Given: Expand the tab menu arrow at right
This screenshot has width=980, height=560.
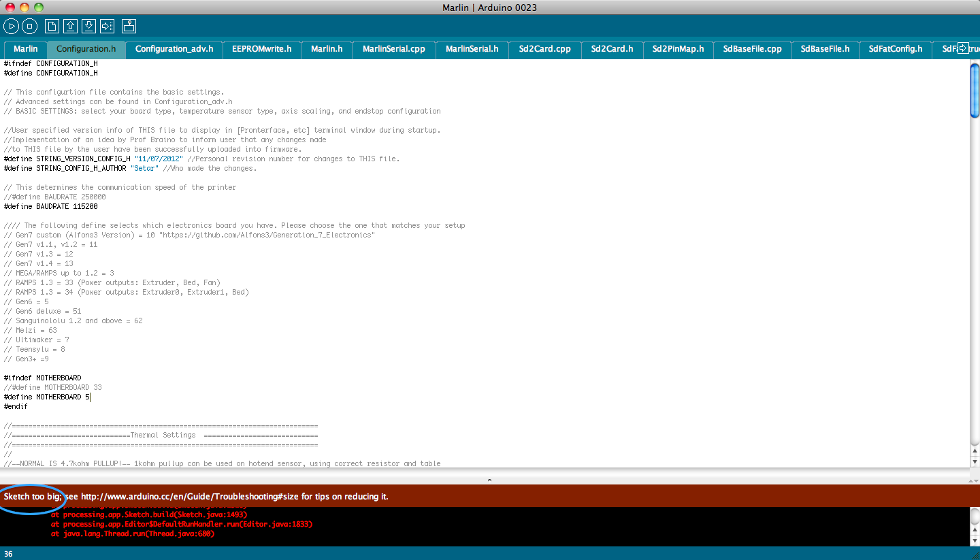Looking at the screenshot, I should [963, 48].
